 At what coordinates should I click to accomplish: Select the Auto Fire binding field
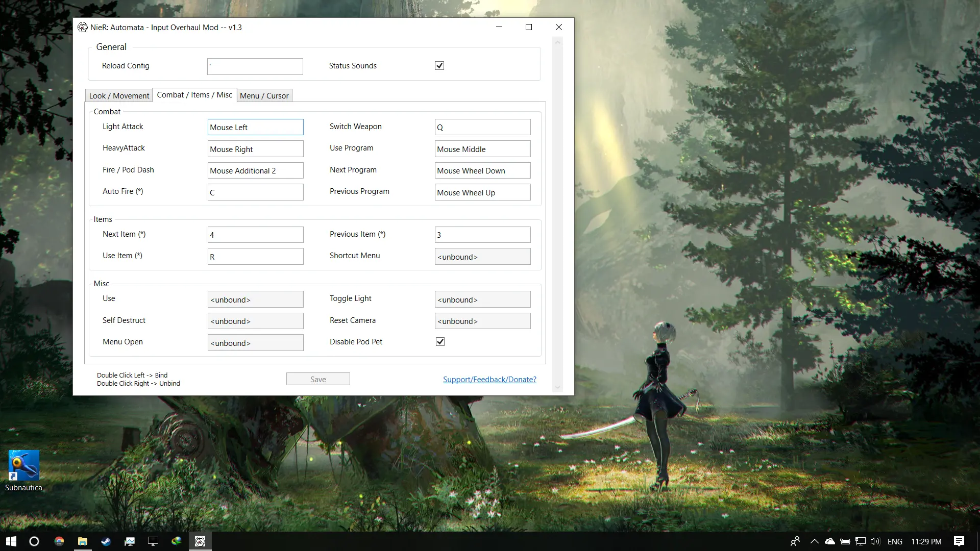255,192
